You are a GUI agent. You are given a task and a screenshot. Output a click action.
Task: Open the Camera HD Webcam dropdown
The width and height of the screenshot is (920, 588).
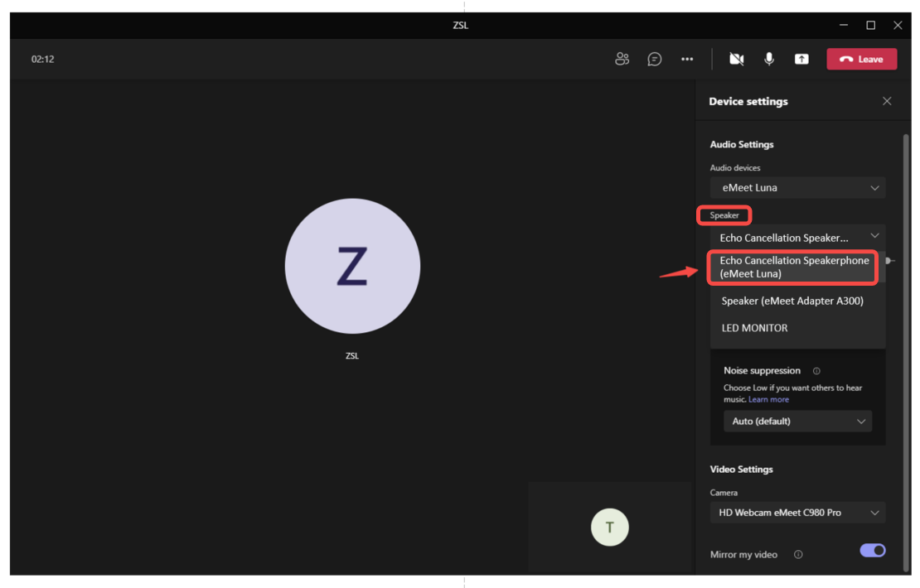[x=797, y=513]
